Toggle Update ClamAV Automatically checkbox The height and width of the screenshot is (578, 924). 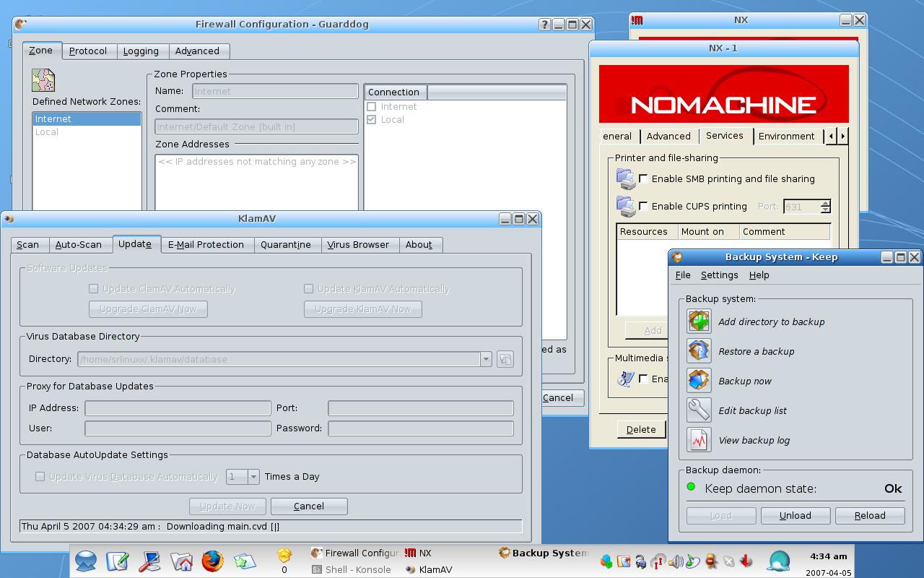pyautogui.click(x=93, y=288)
